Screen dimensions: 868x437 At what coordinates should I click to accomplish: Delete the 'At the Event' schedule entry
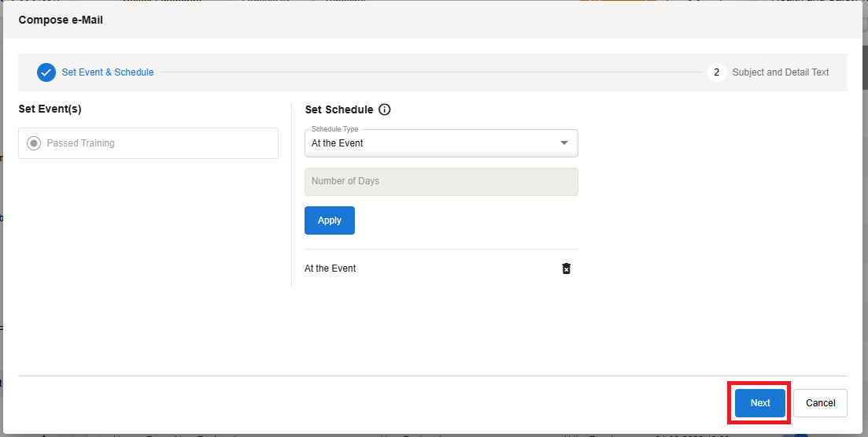coord(566,268)
